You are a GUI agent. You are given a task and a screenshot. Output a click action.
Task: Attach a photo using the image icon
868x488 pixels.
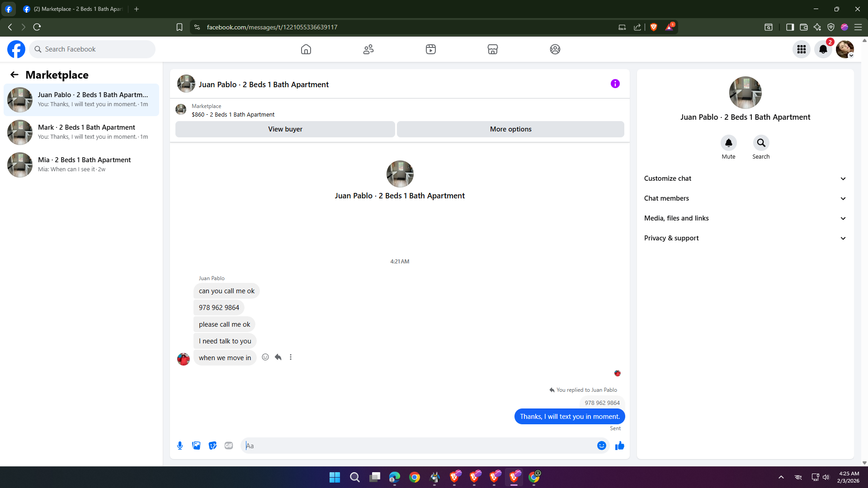coord(196,446)
